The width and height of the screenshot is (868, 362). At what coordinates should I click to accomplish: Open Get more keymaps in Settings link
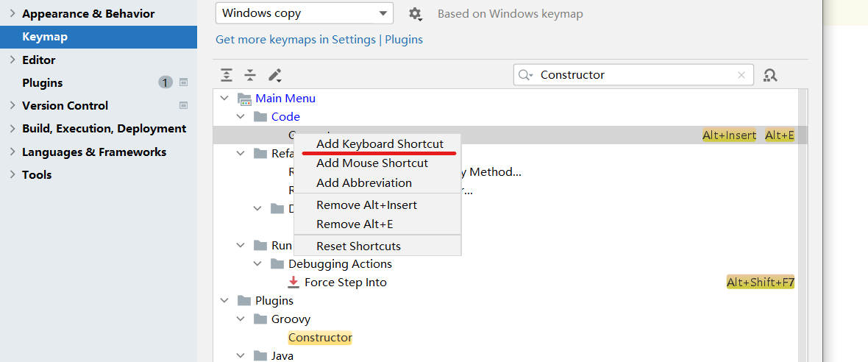[x=295, y=39]
